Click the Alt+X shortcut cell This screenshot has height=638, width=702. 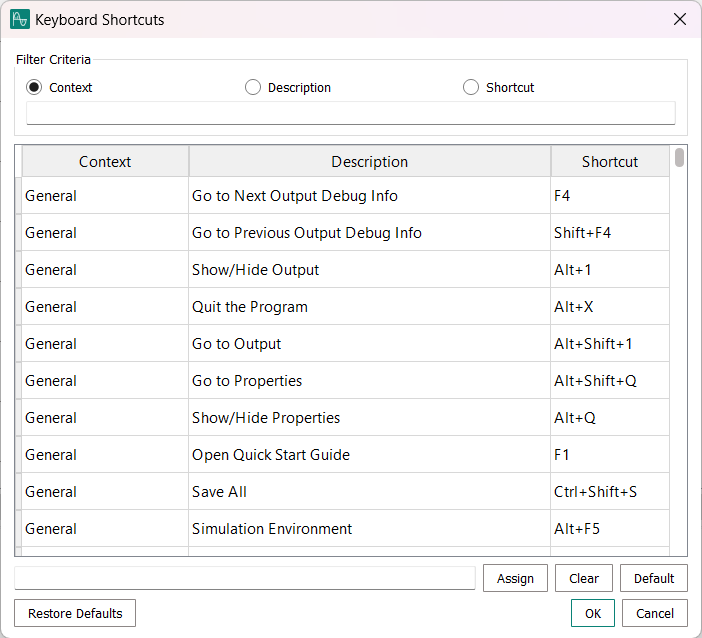[610, 307]
